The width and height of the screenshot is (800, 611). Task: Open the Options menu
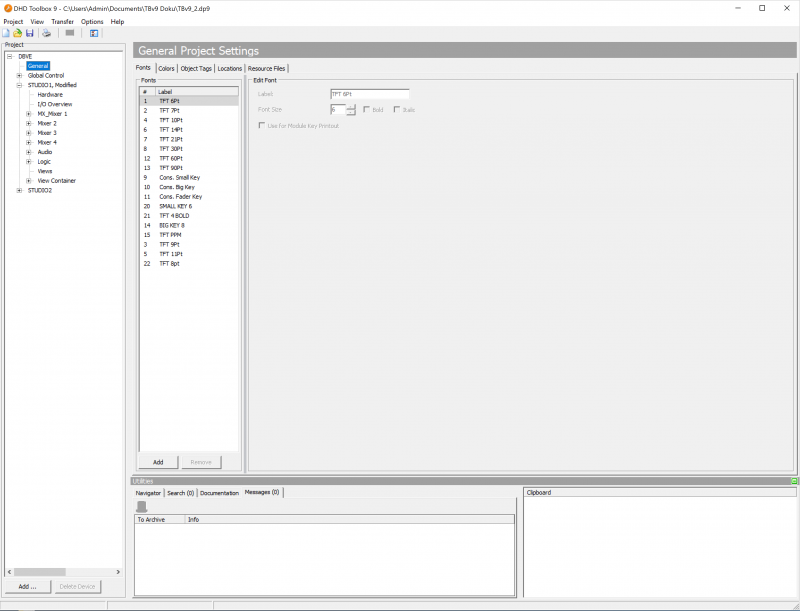tap(92, 21)
